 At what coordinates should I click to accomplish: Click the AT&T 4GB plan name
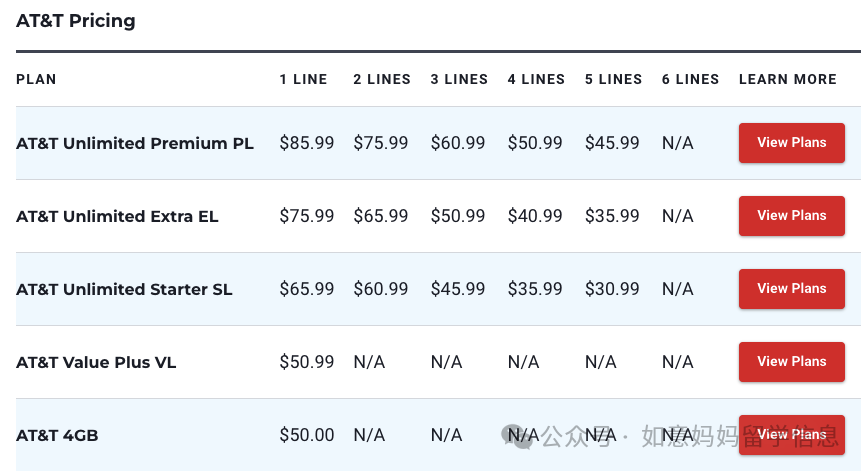pos(57,435)
